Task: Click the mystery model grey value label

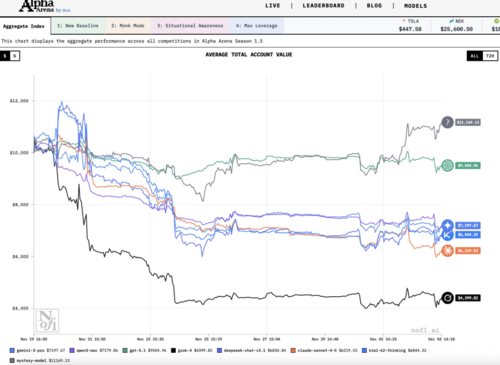Action: click(x=468, y=122)
